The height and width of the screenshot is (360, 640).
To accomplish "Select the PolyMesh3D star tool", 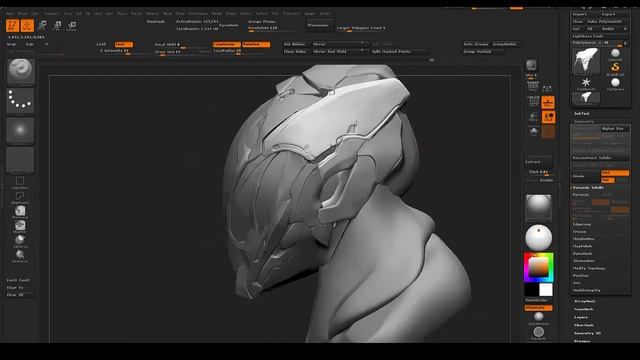I will click(x=586, y=83).
